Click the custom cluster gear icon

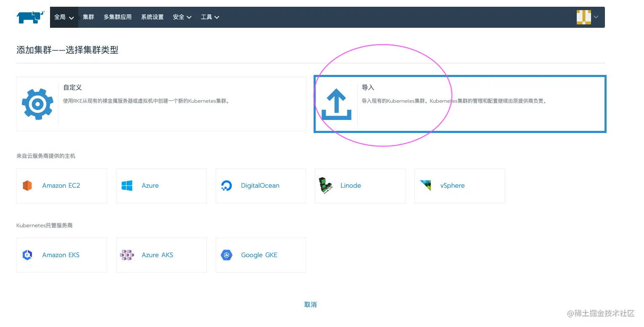tap(37, 104)
